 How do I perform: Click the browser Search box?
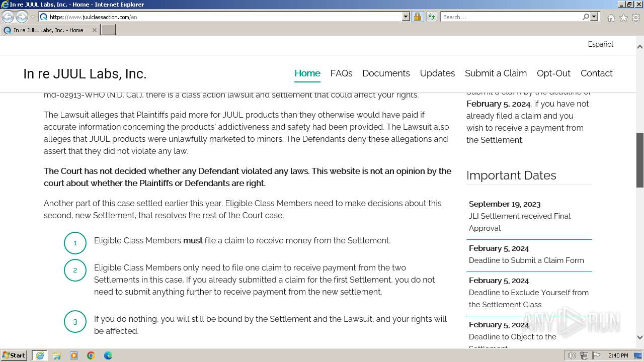511,17
